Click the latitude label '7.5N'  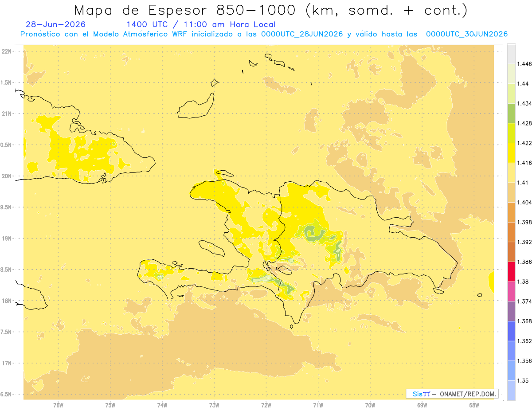(6, 332)
